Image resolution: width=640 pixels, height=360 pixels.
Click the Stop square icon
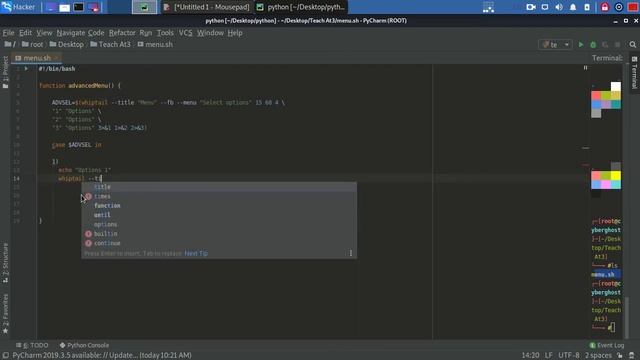click(617, 44)
